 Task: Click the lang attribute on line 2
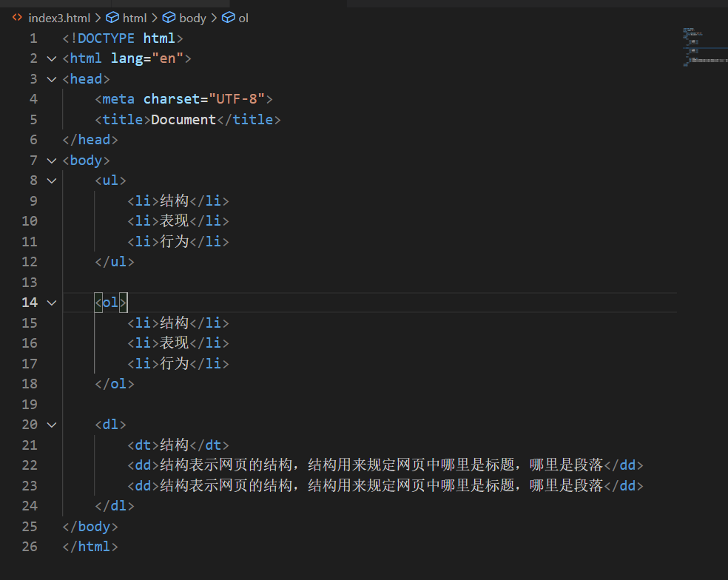click(x=127, y=58)
